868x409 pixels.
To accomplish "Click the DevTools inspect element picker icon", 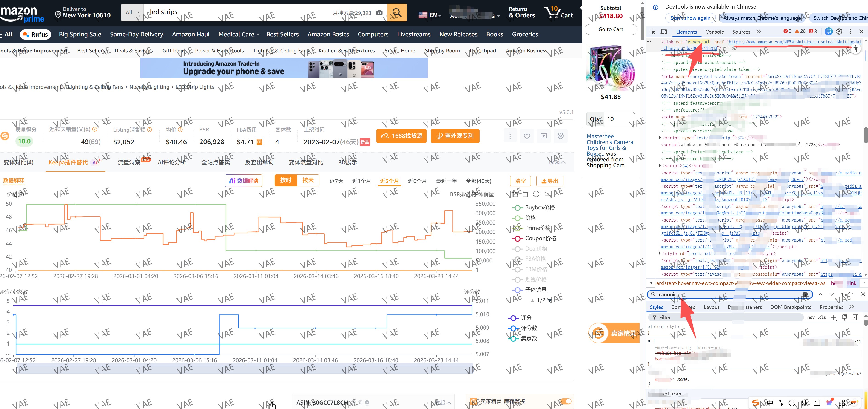I will click(653, 32).
